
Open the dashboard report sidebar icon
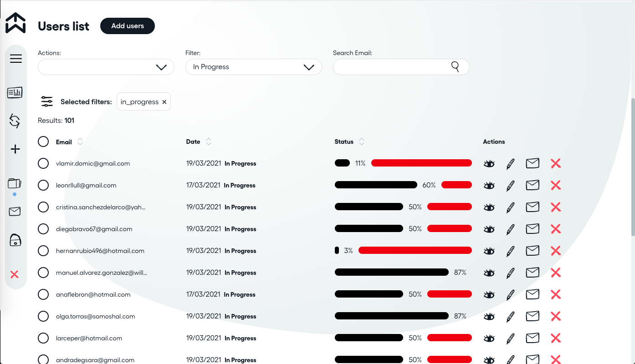pos(15,93)
